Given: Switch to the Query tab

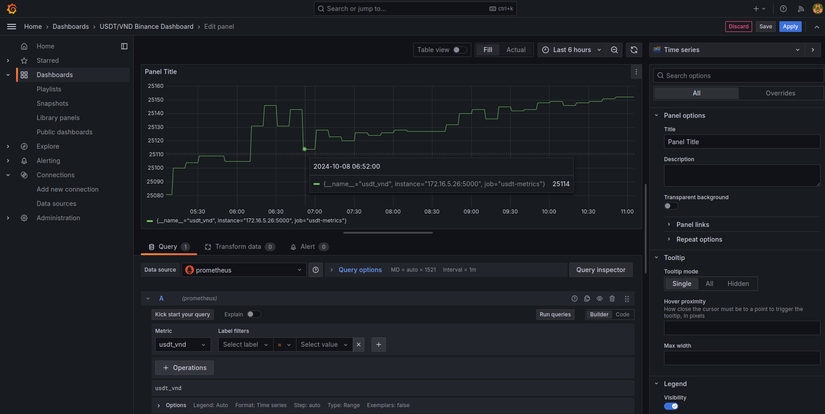Looking at the screenshot, I should 168,247.
